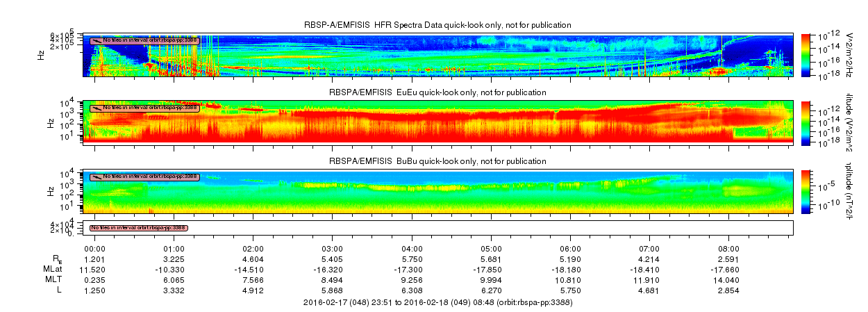This screenshot has height=312, width=868.
Task: Click the 08:00 time axis tick label
Action: click(728, 249)
